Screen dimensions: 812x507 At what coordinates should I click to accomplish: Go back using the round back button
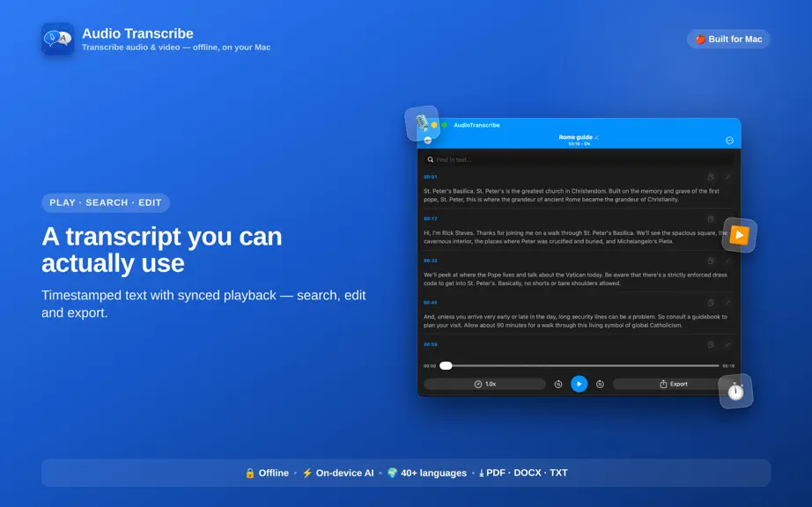pos(428,140)
